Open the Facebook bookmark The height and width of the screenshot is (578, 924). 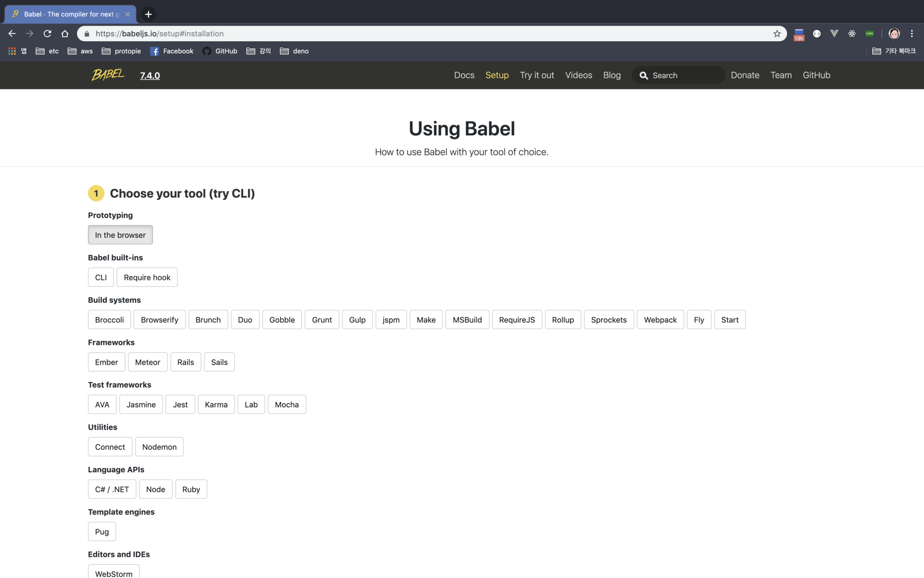pos(172,51)
